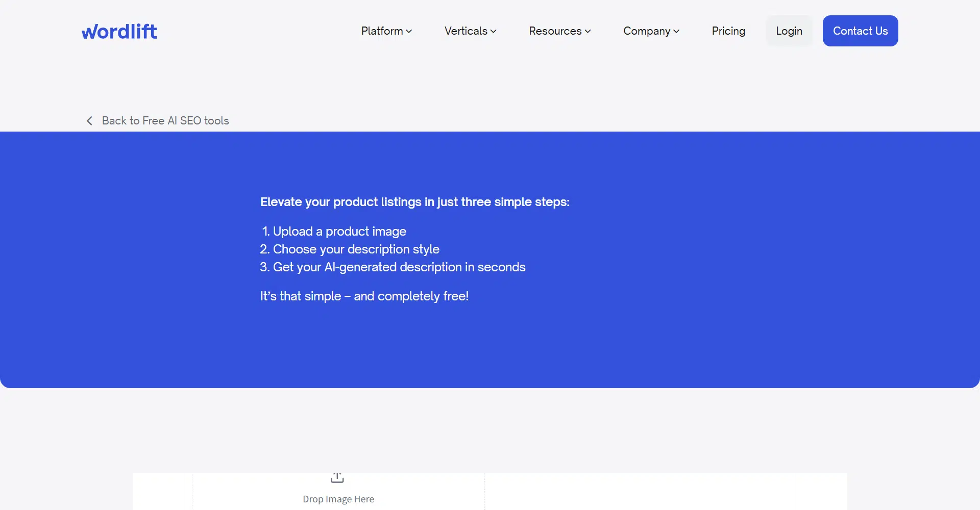Click the chevron beside Resources
This screenshot has height=510, width=980.
coord(587,31)
